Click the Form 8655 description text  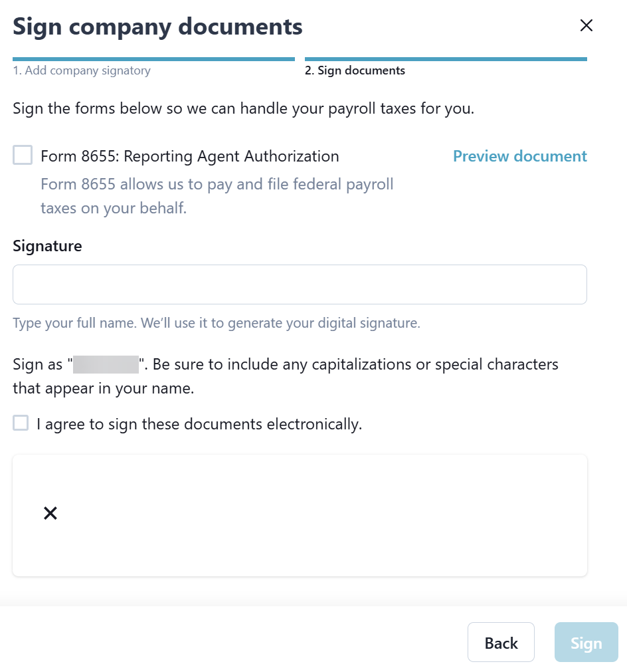click(217, 196)
